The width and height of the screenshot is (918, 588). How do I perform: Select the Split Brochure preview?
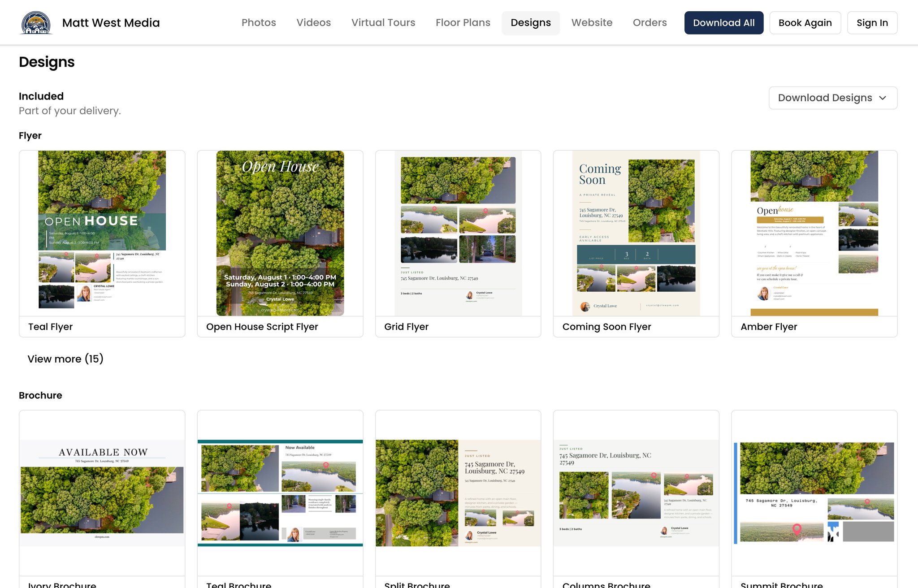[458, 493]
